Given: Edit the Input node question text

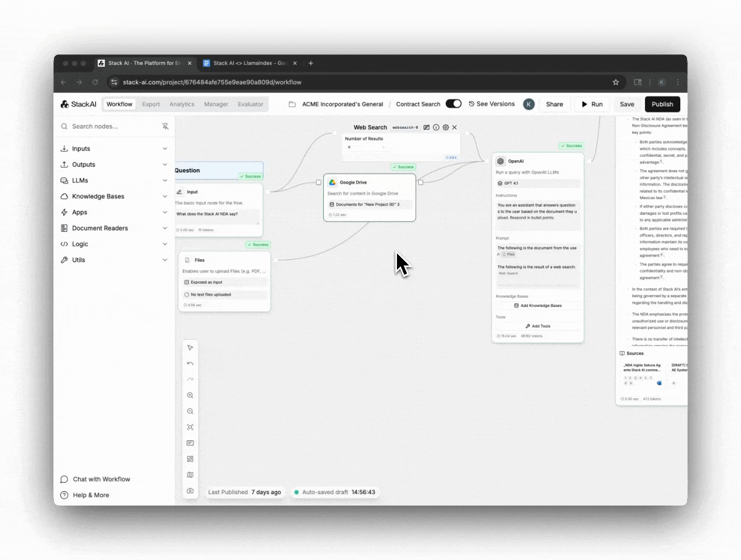Looking at the screenshot, I should [x=217, y=217].
